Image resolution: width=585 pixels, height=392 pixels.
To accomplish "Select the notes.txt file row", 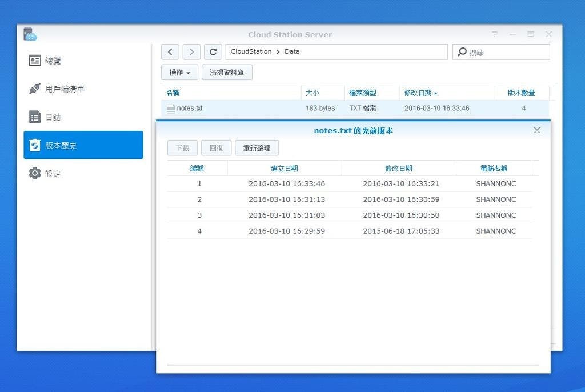I will (x=355, y=108).
